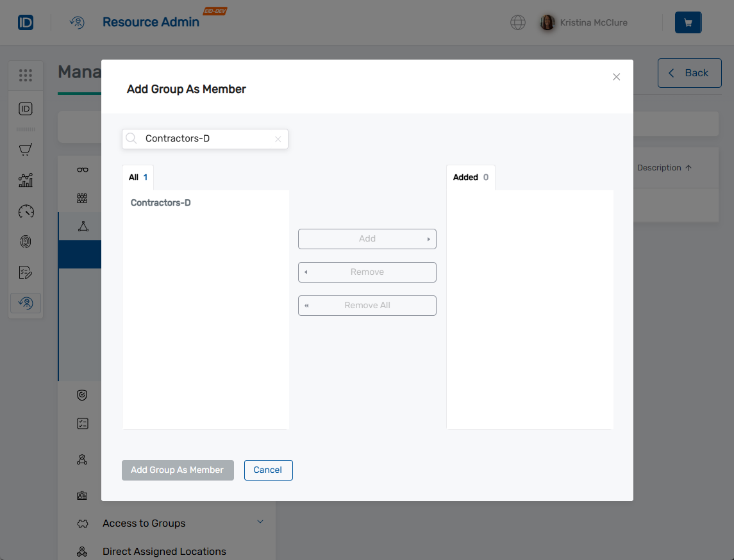Collapse the Access to Groups section
The width and height of the screenshot is (734, 560).
260,522
